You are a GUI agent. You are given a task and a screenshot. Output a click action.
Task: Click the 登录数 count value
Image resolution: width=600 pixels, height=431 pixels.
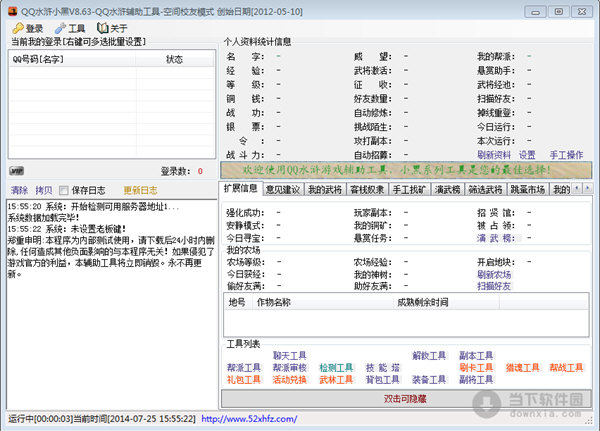pyautogui.click(x=200, y=171)
